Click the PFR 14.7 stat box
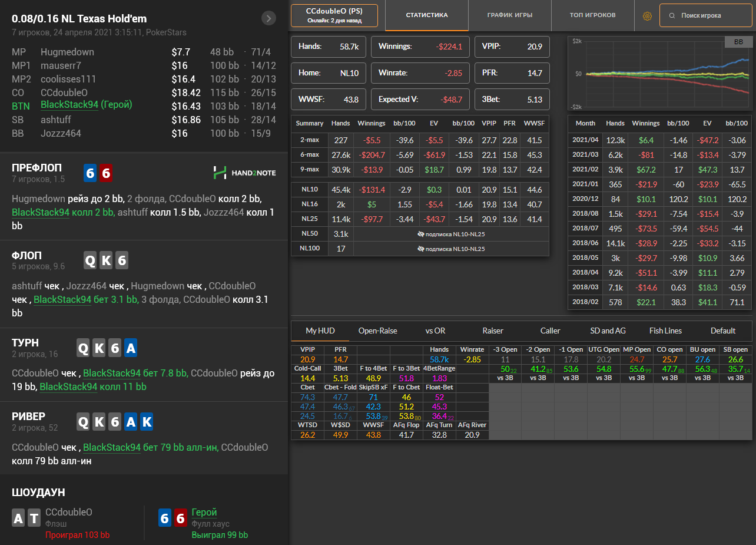 click(512, 73)
